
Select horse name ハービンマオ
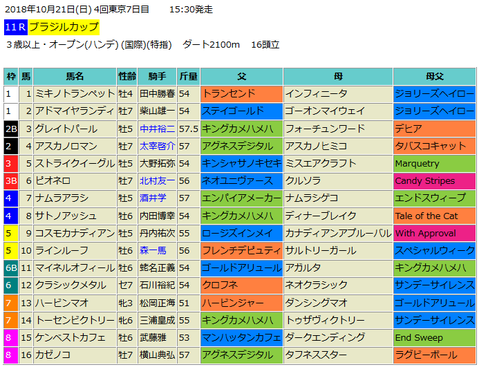pyautogui.click(x=62, y=303)
